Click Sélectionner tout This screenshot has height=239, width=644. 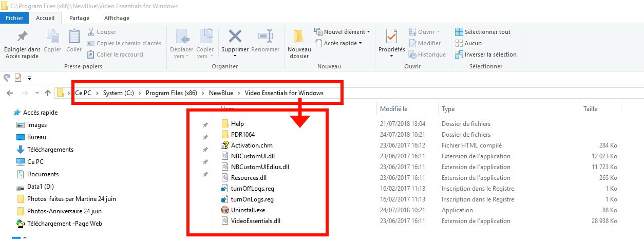point(483,32)
